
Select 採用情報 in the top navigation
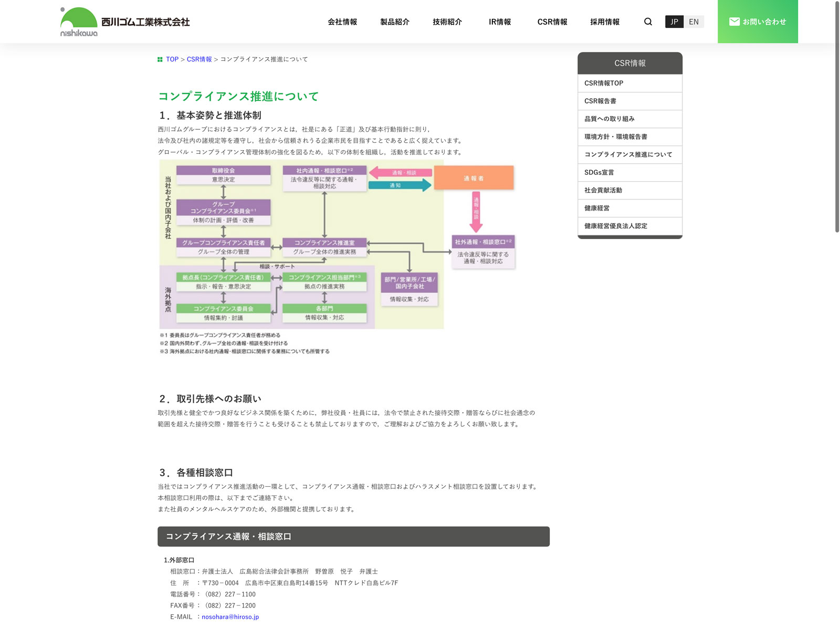click(605, 22)
